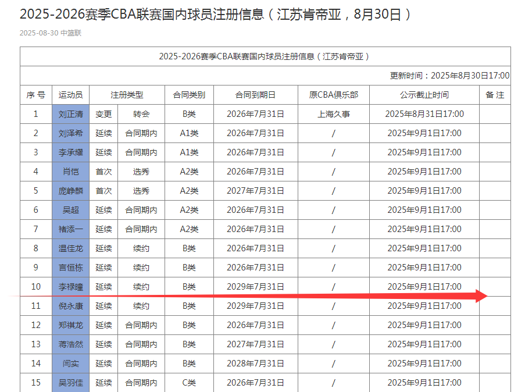Click row number 7 cell

[x=35, y=229]
